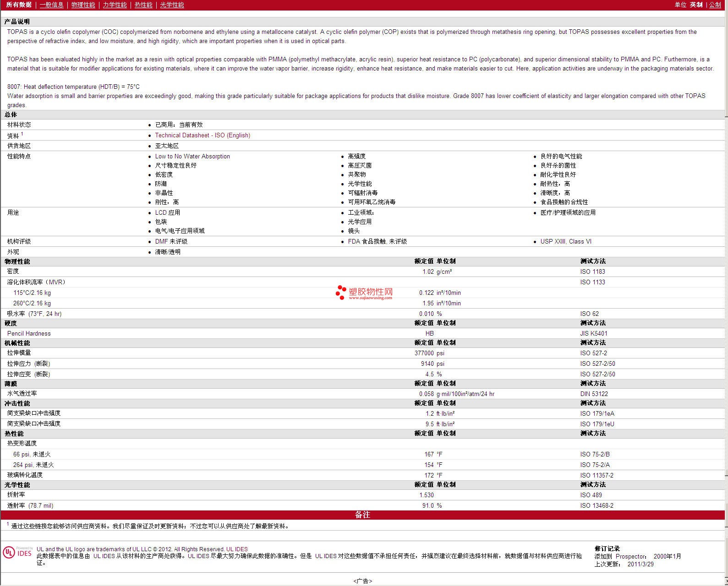Select the 英制 unit option
The image size is (728, 586).
696,5
